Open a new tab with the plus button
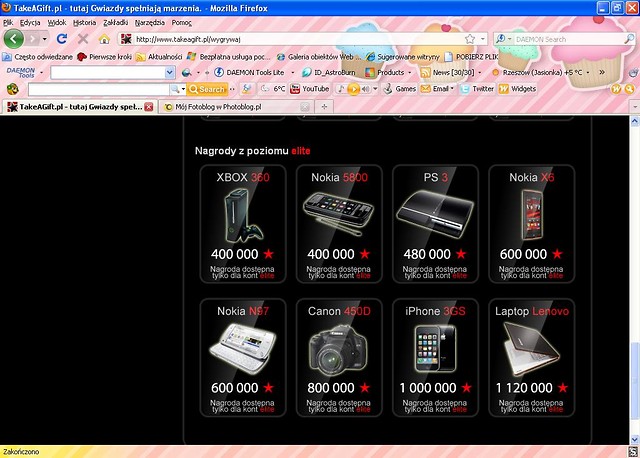The height and width of the screenshot is (458, 640). tap(324, 107)
